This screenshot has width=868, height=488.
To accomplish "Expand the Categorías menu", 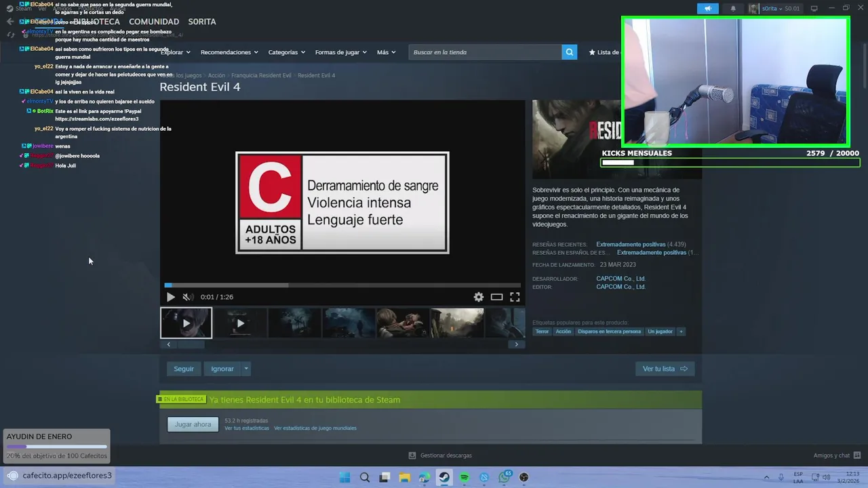I will (x=286, y=52).
